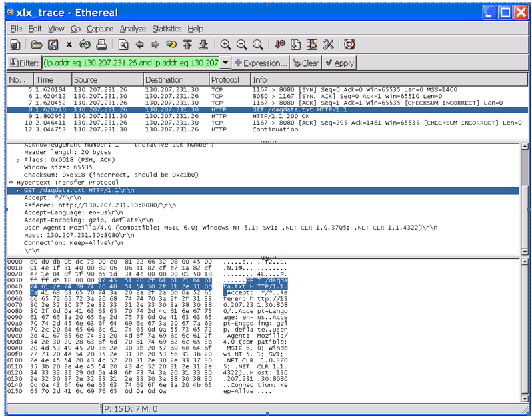Screen dimensions: 532x419
Task: Sort by the Info column header
Action: click(x=389, y=80)
